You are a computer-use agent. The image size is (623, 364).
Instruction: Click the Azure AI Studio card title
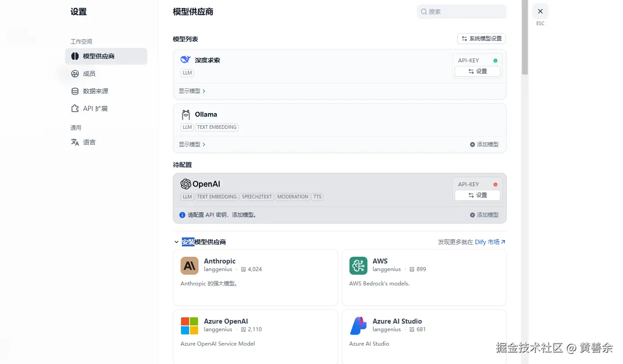(x=397, y=321)
